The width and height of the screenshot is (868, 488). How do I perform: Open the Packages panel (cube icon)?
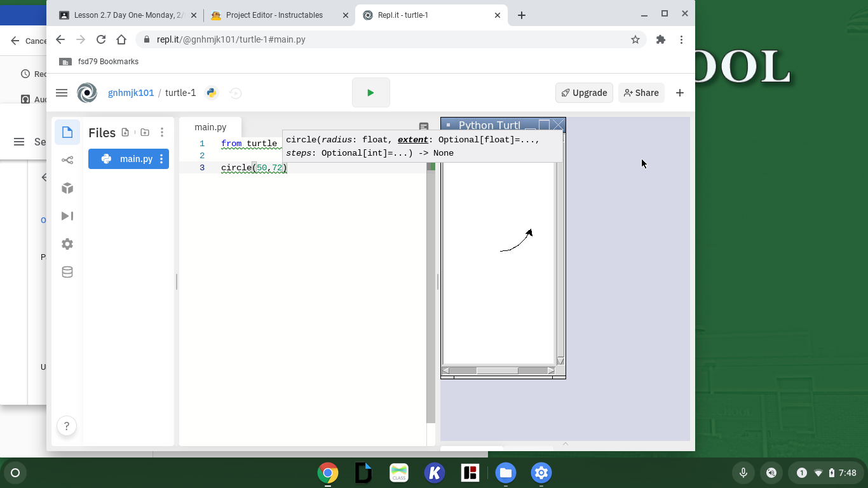click(x=67, y=187)
